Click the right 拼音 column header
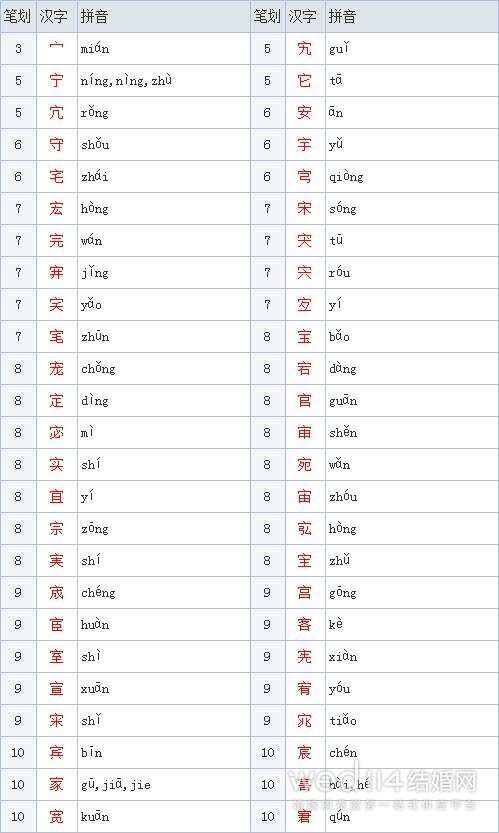499x833 pixels. coord(342,16)
